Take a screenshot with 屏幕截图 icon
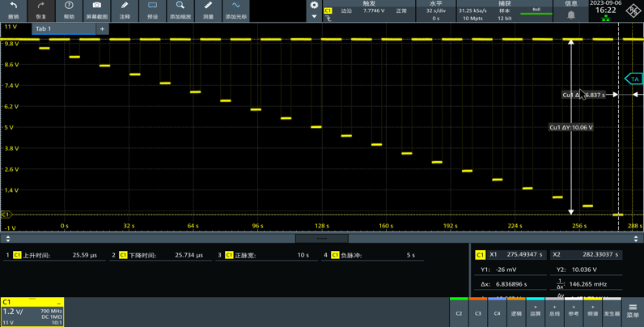 click(96, 10)
